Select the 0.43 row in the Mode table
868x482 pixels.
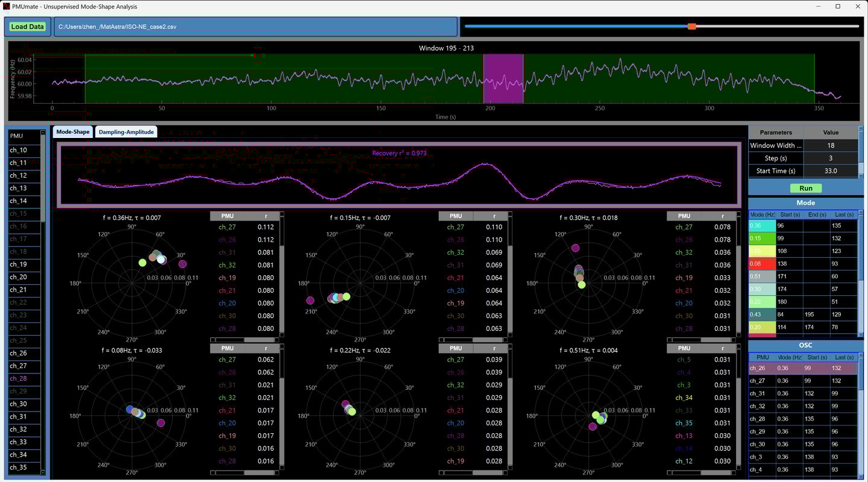[x=803, y=315]
